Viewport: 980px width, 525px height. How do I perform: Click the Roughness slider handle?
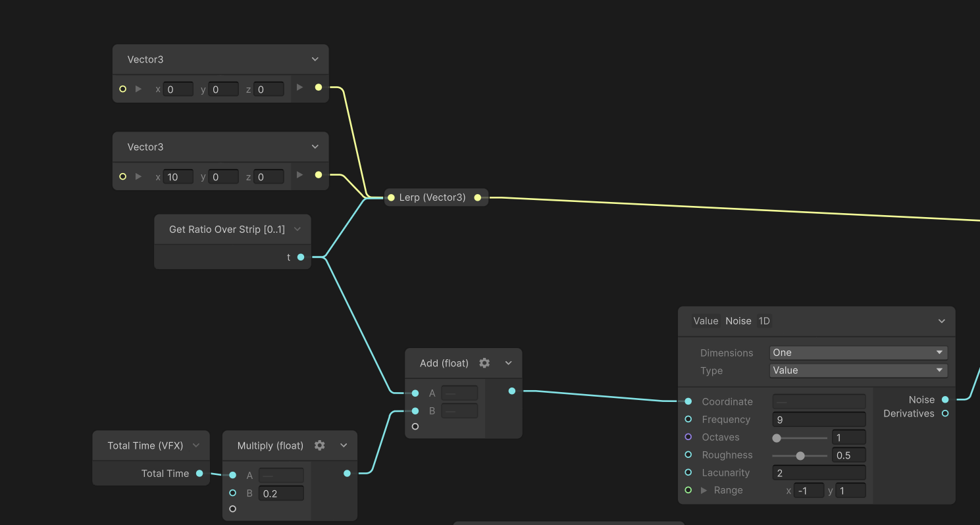pos(800,455)
